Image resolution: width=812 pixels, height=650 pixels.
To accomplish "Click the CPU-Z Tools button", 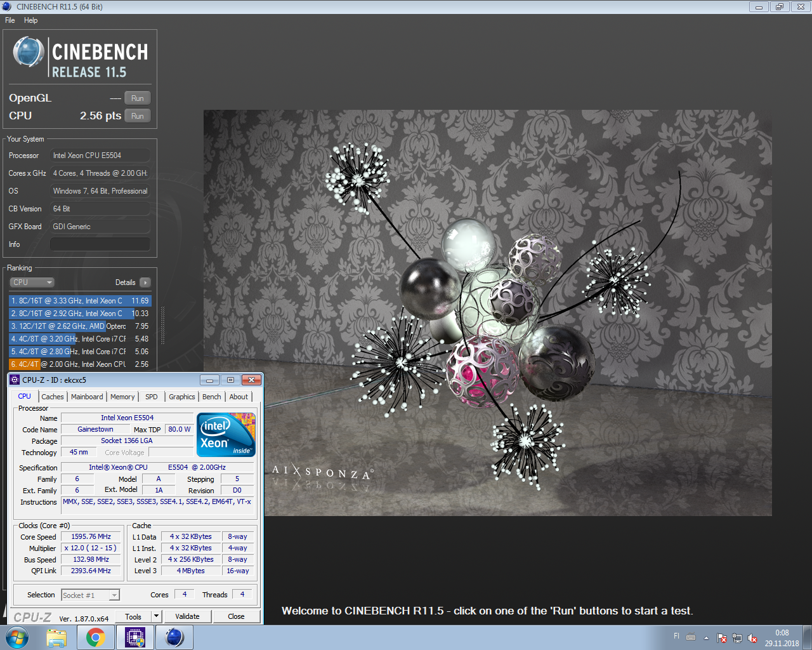I will tap(133, 616).
